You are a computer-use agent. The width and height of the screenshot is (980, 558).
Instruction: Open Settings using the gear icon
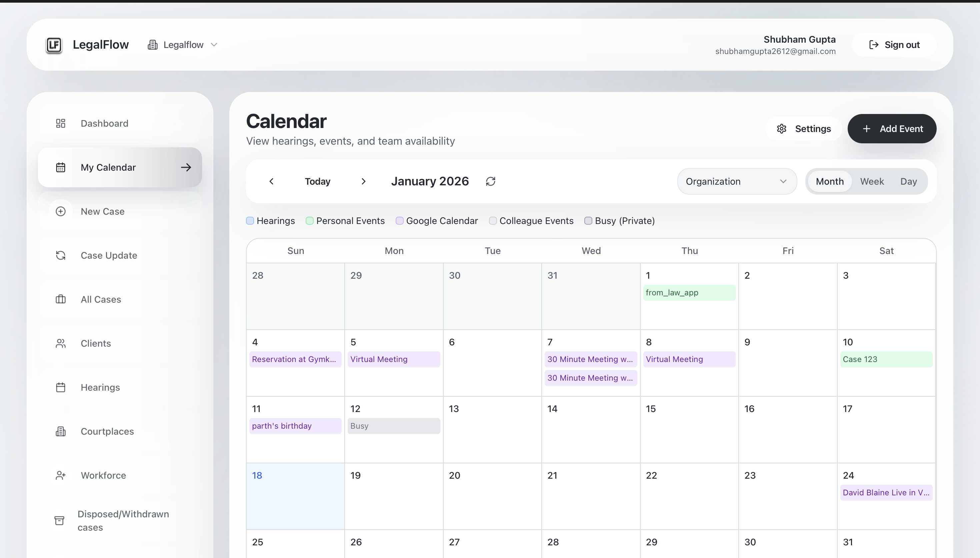782,128
